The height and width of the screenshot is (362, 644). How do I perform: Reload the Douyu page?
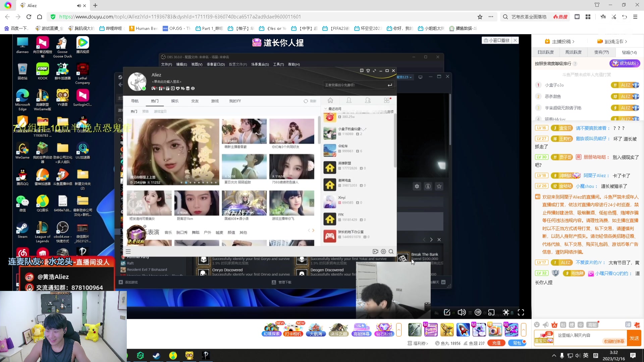pos(29,17)
